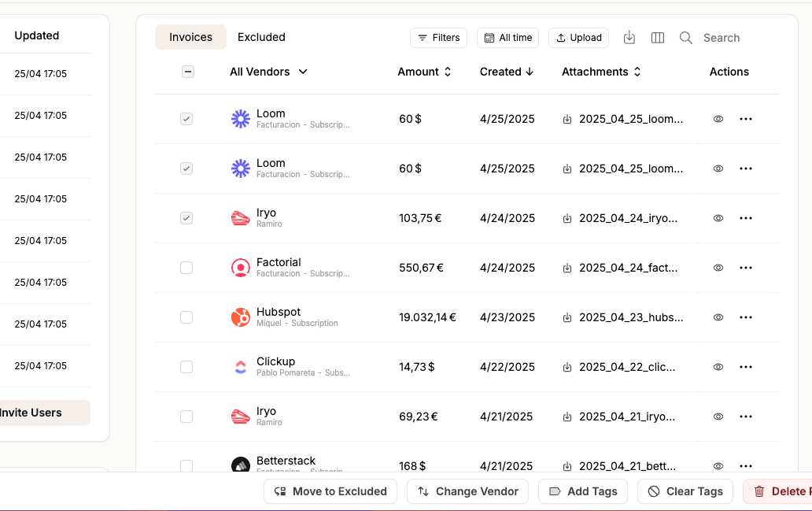This screenshot has height=511, width=812.
Task: Click the Factorial vendor logo
Action: pyautogui.click(x=240, y=268)
